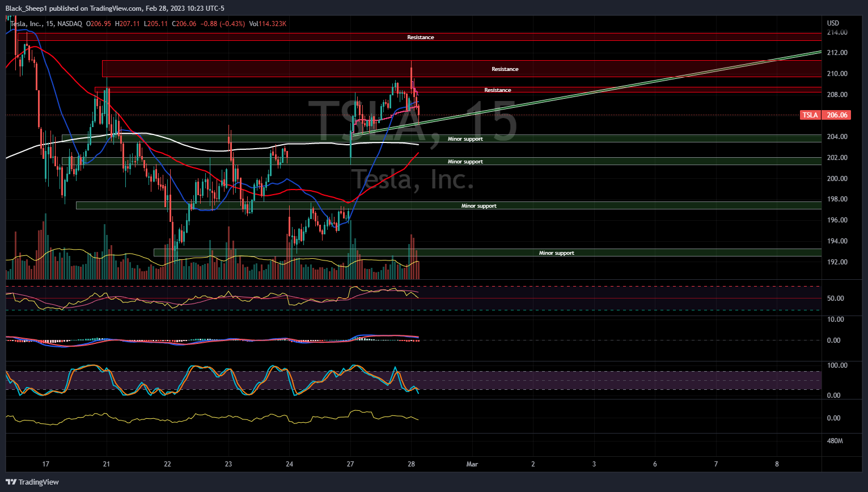
Task: Click the TradingView logo in the footer
Action: [32, 482]
